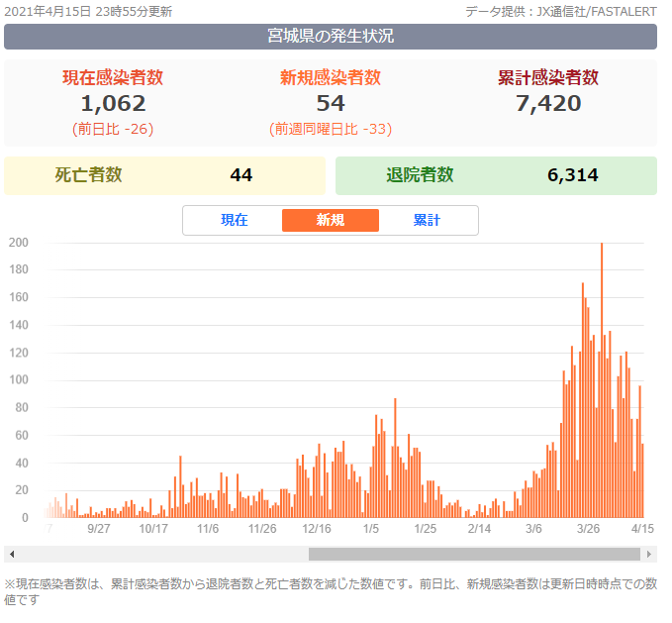The image size is (672, 623).
Task: Click the 12/16 date label on x-axis
Action: [x=317, y=529]
